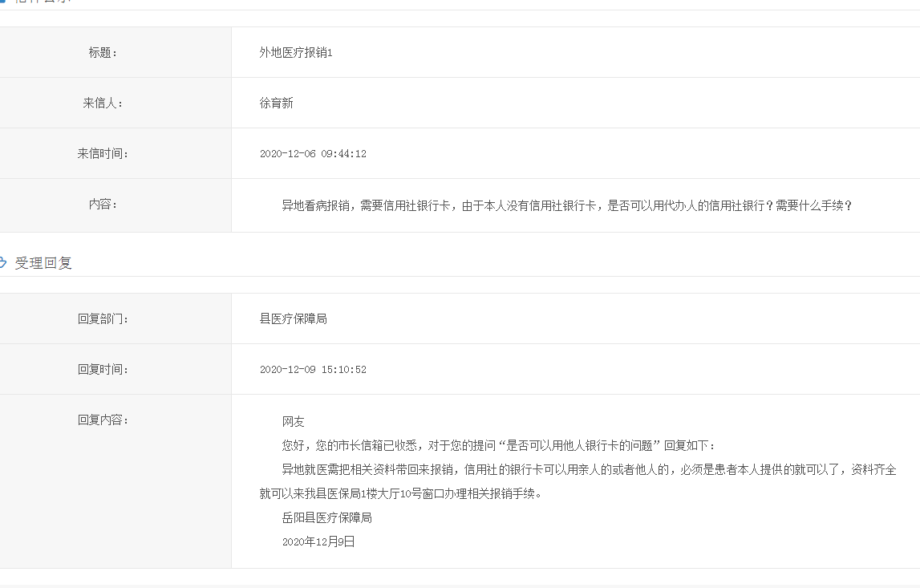The height and width of the screenshot is (588, 920).
Task: Click the 来信时间 field label
Action: coord(103,154)
